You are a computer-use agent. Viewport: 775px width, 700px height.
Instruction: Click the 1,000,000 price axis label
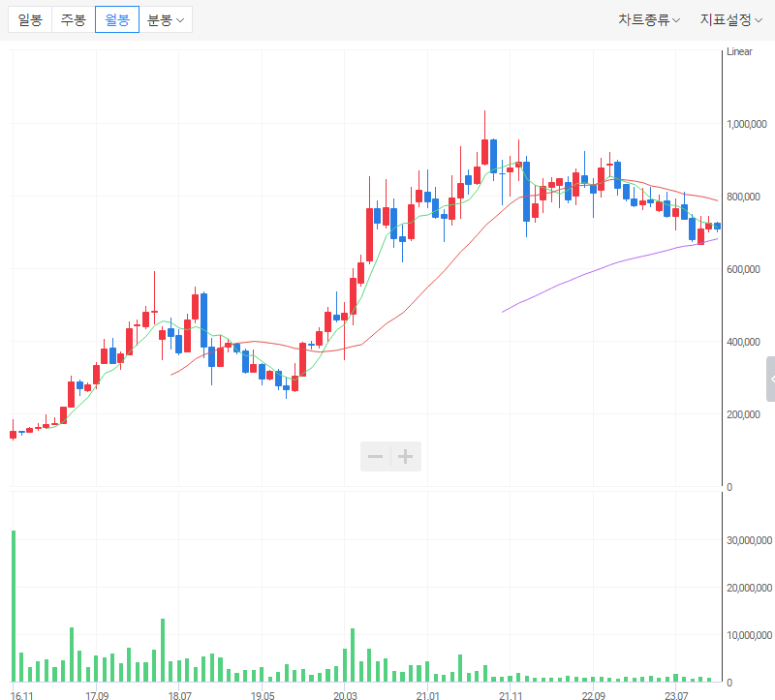tap(746, 124)
